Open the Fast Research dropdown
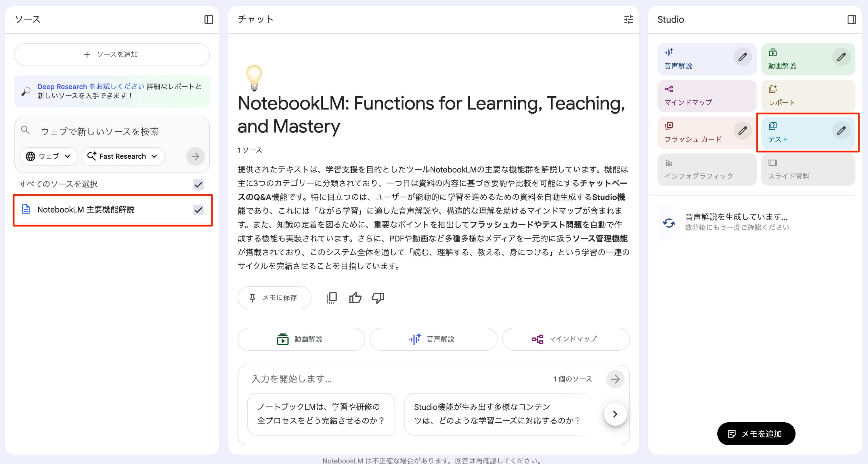Screen dimensions: 868x464 [123, 156]
